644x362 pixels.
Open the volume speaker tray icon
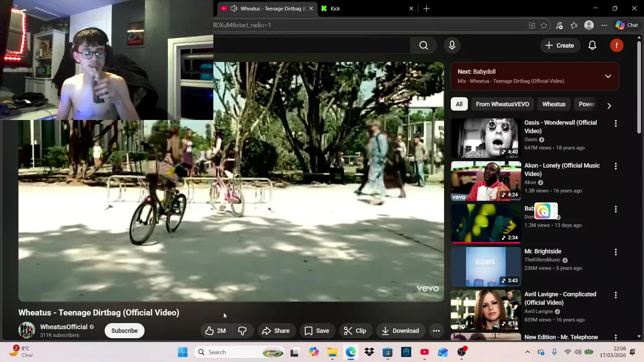click(578, 352)
